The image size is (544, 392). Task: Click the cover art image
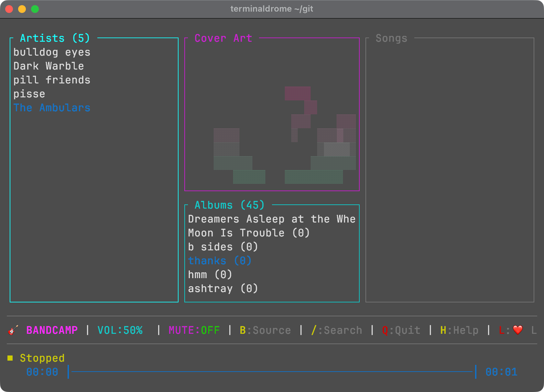tap(285, 135)
